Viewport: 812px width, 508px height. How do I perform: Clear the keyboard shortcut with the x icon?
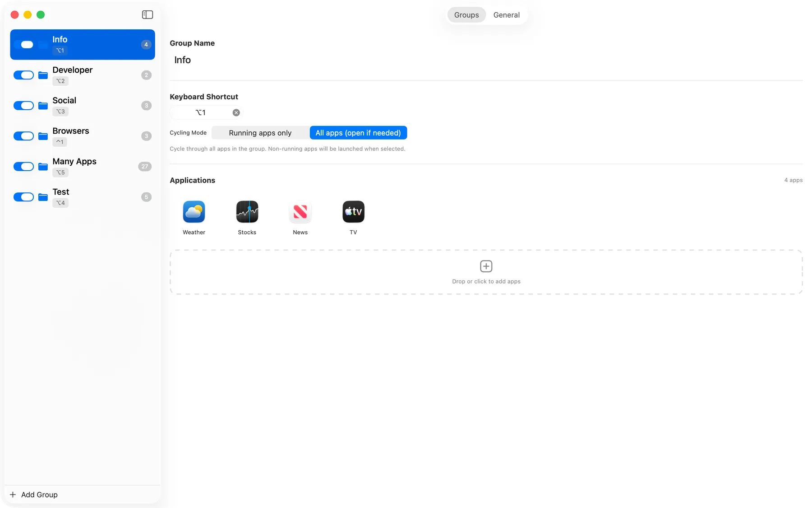236,113
